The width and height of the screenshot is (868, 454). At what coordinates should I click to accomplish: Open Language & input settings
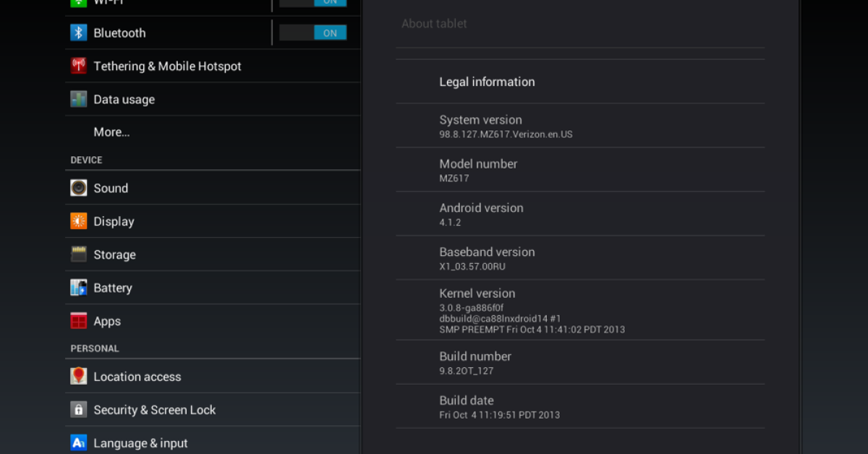[x=140, y=443]
